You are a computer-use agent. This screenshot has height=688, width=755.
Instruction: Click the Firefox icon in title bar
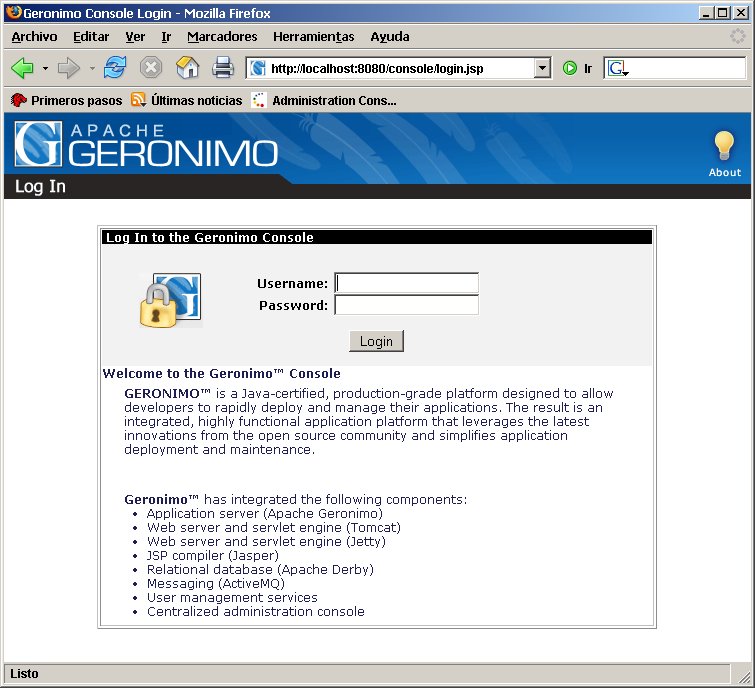[x=14, y=12]
